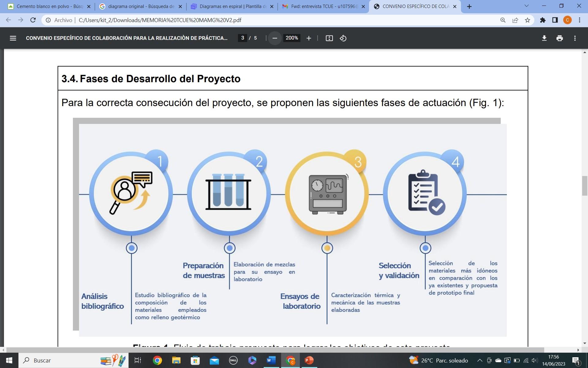Switch to Fwd: entrevista TCUE Gmail tab
This screenshot has height=368, width=588.
tap(323, 6)
